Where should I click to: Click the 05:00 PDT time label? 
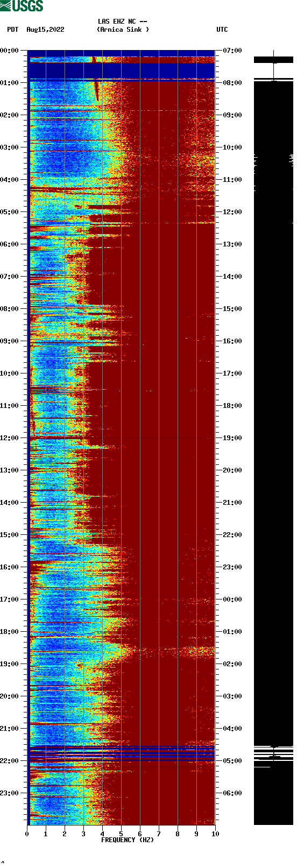click(9, 212)
